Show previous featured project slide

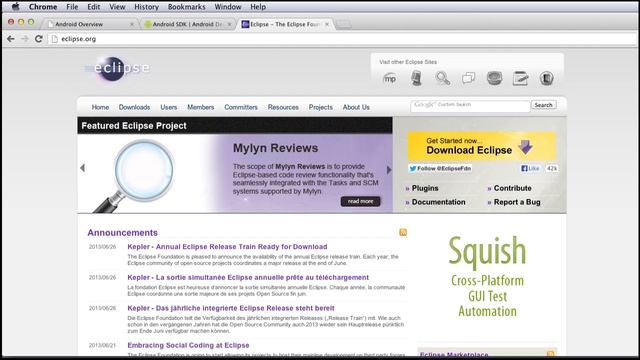82,168
